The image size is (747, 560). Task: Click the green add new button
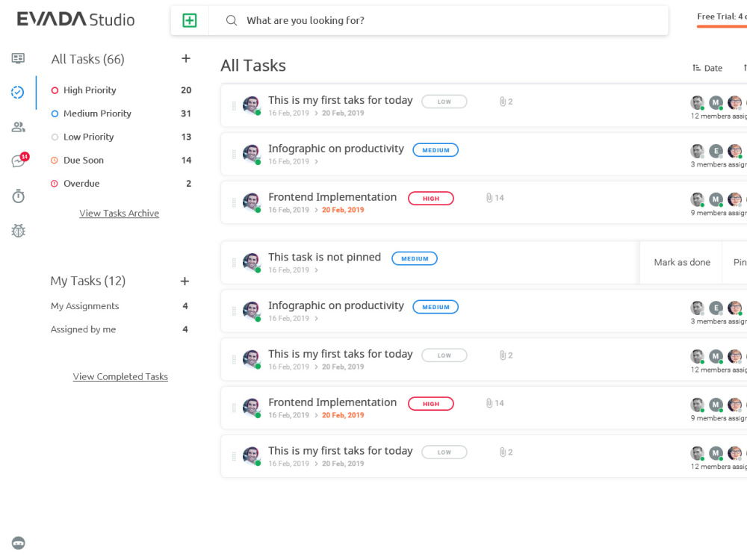pos(190,20)
